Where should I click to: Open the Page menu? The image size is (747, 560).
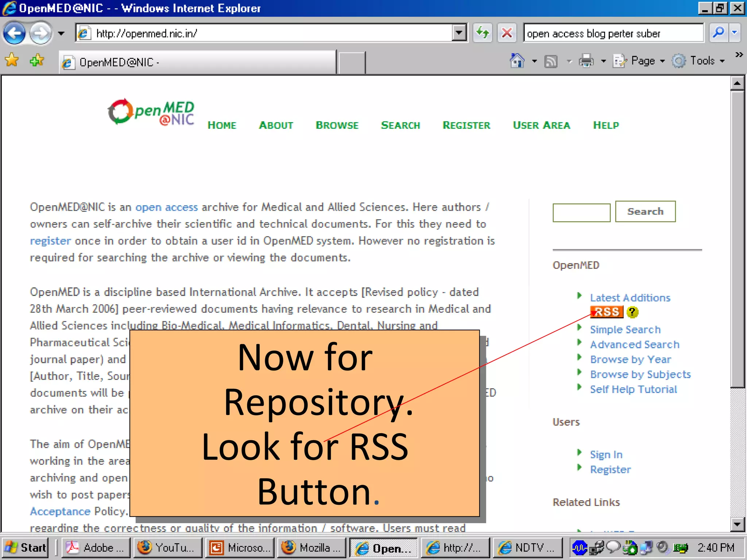tap(639, 61)
